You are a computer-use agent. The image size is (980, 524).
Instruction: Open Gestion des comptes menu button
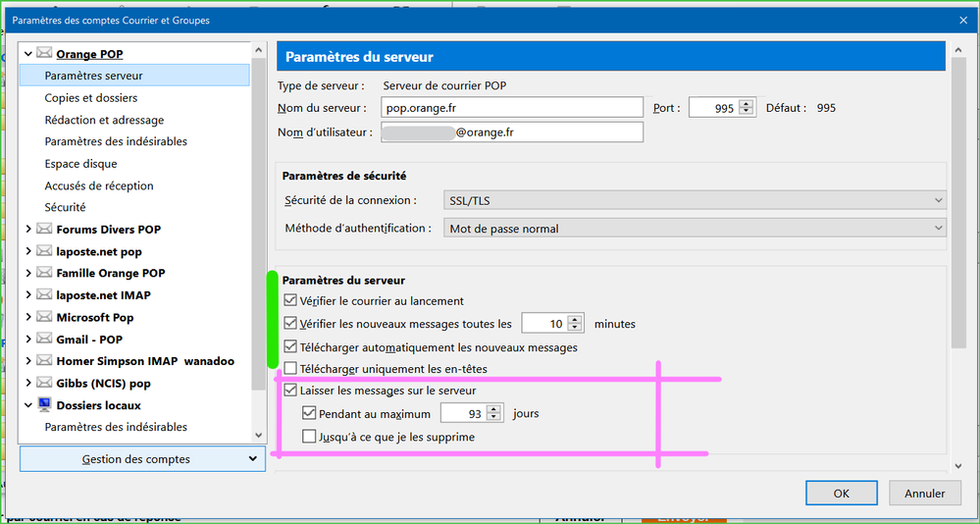143,459
